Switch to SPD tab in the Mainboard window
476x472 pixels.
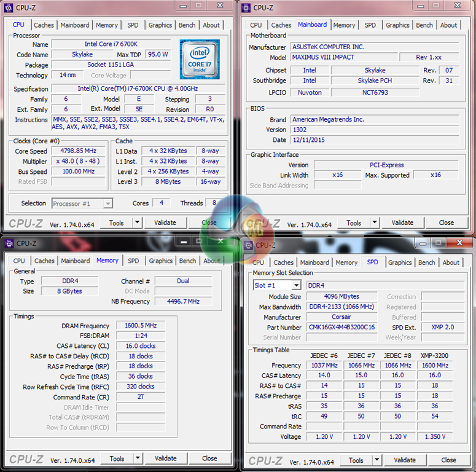[x=370, y=25]
